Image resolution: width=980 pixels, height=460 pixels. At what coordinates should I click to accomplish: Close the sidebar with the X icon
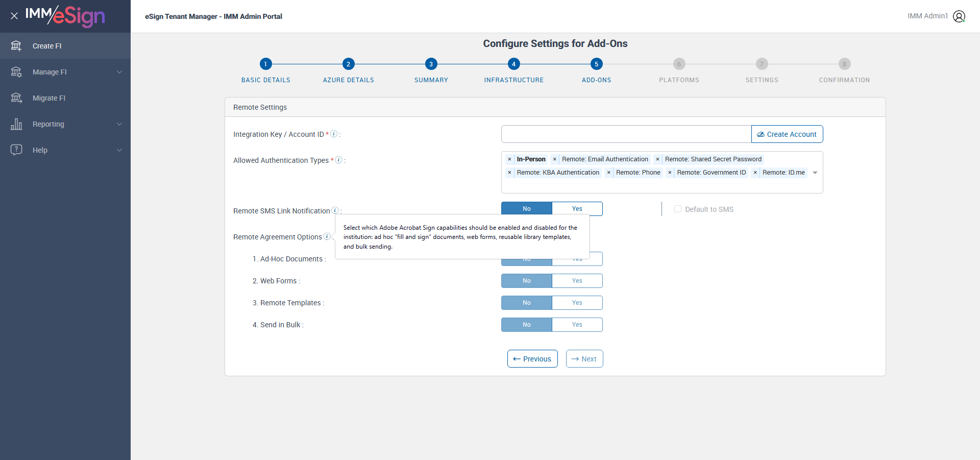tap(14, 16)
